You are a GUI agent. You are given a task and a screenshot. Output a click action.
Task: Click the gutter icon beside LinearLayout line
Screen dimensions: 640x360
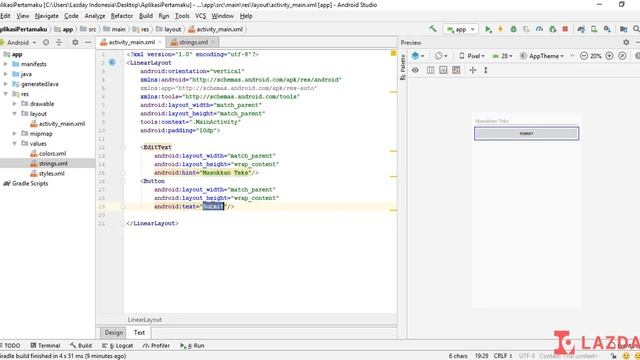coord(112,62)
